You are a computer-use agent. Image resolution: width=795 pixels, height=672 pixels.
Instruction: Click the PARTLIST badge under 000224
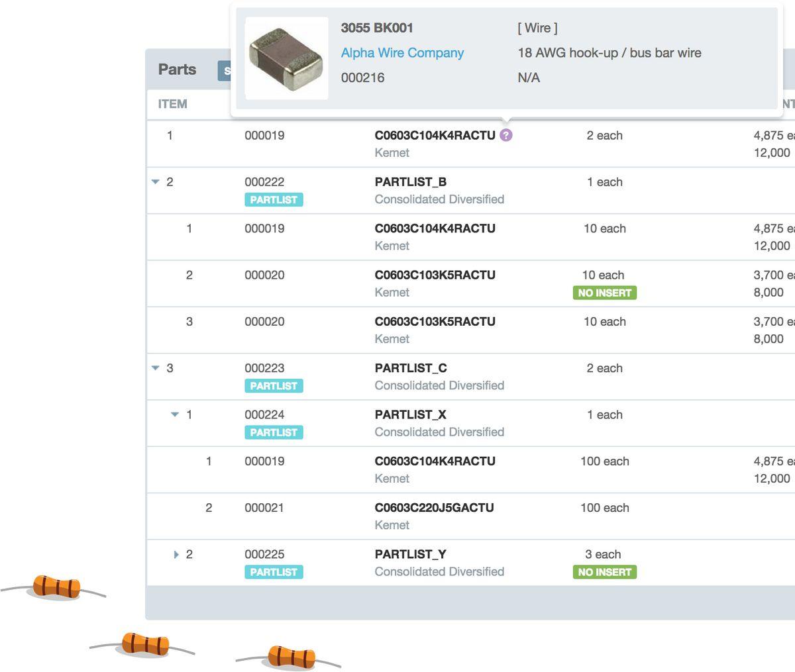click(274, 432)
